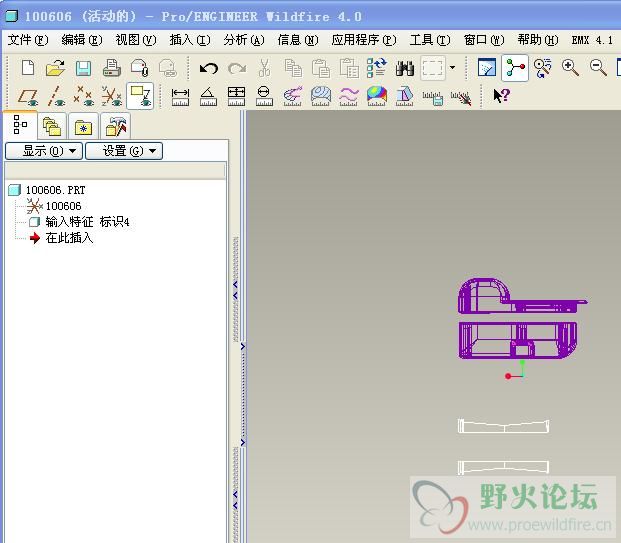
Task: Open the 显示(O) dropdown
Action: pyautogui.click(x=44, y=151)
